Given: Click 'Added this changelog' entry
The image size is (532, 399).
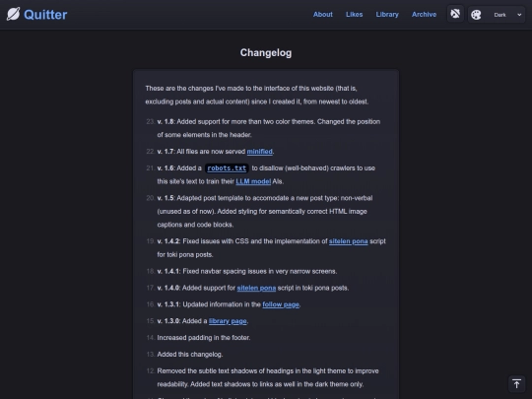Looking at the screenshot, I should [190, 355].
